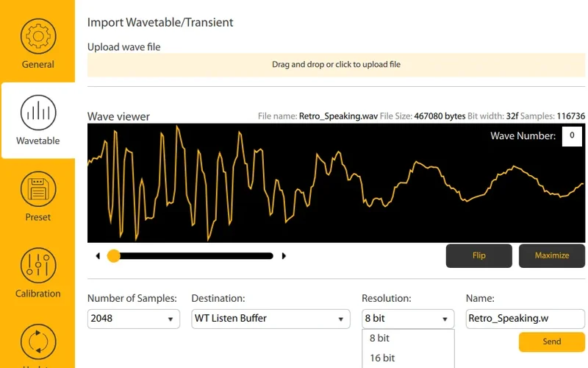Click the left arrow beside wave slider
The image size is (588, 368).
coord(98,256)
